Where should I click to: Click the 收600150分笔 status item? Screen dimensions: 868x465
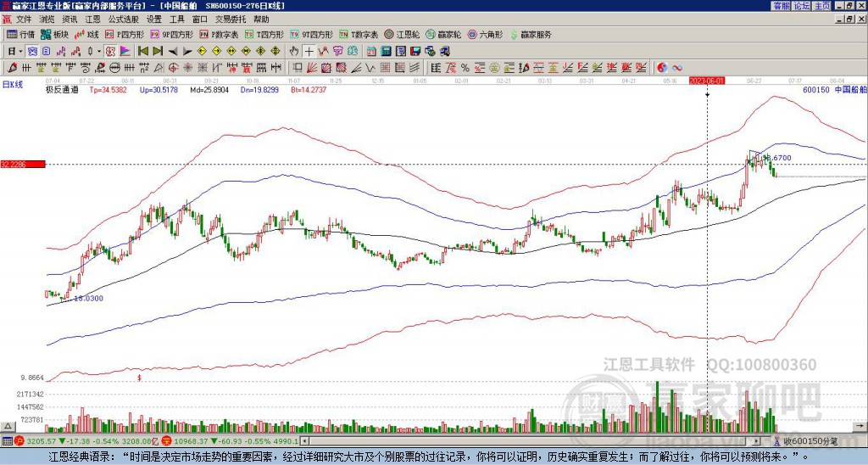[805, 442]
